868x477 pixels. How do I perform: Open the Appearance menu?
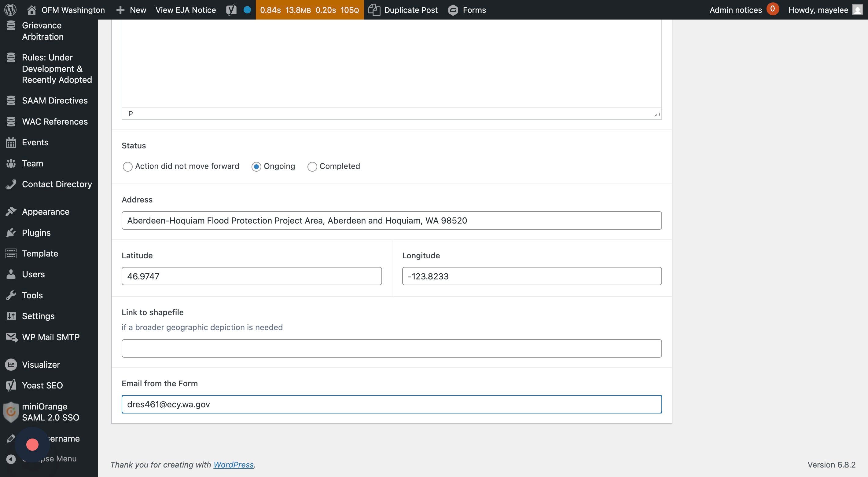46,212
